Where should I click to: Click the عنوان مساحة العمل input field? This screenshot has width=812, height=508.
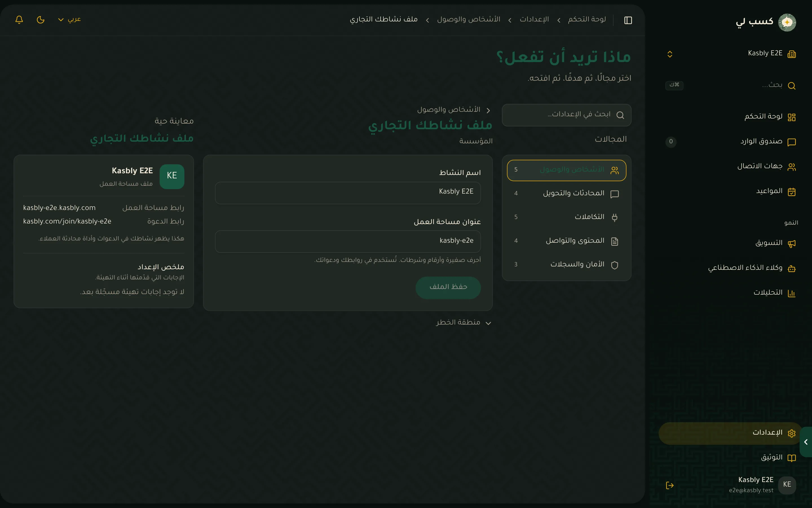click(x=348, y=242)
